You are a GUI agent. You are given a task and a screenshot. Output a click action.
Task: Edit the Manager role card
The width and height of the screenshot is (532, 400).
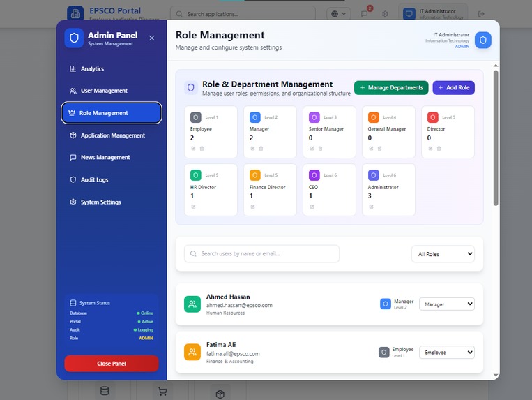(253, 149)
